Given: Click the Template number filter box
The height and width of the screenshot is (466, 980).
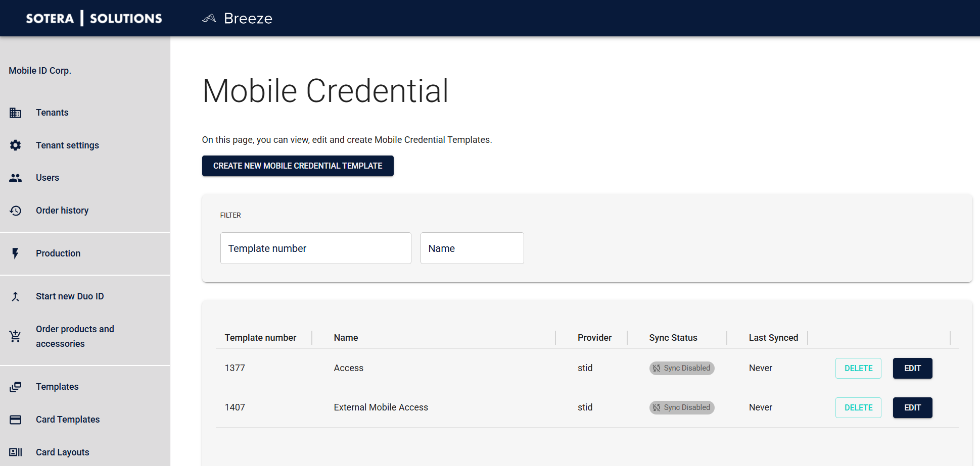Looking at the screenshot, I should tap(315, 248).
